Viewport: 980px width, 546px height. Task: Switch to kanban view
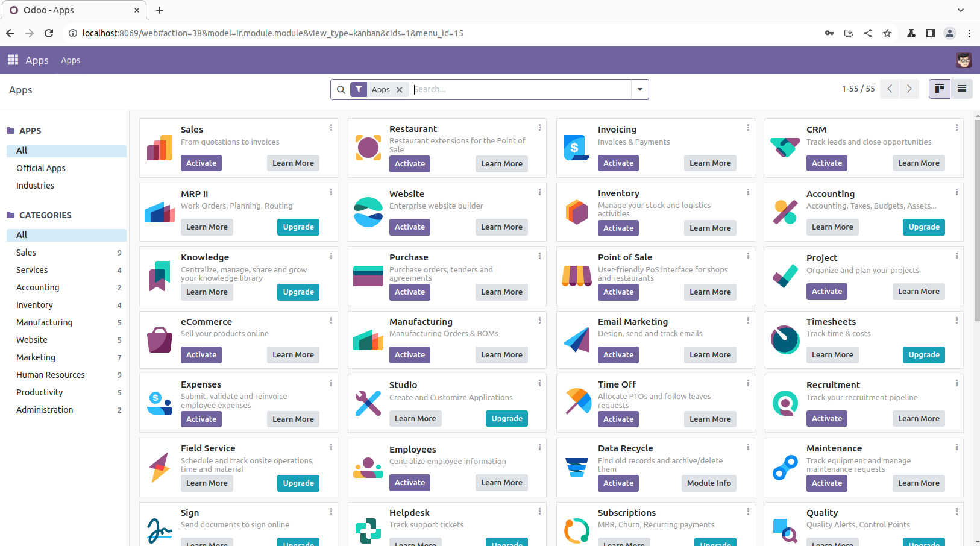[x=939, y=89]
